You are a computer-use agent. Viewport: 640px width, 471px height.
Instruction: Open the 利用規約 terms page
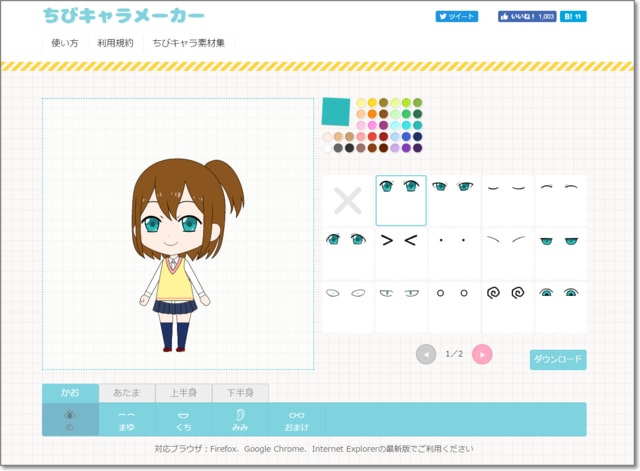115,43
